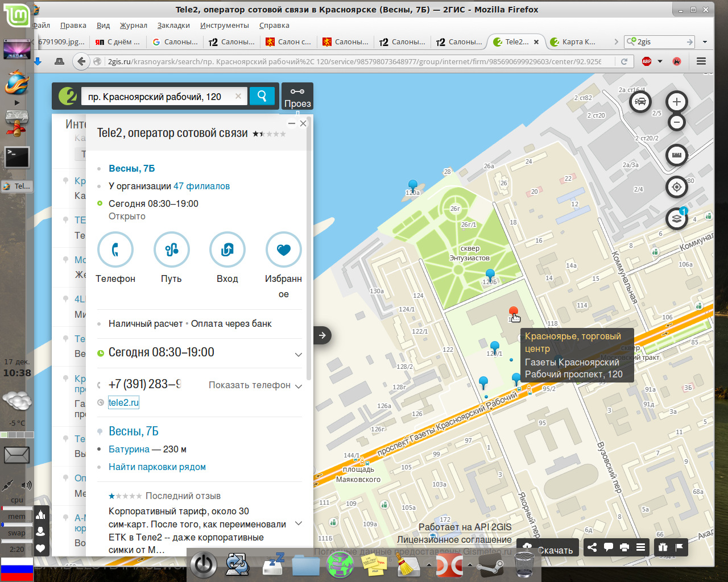Viewport: 728px width, 582px height.
Task: Expand Показать телефон to reveal number
Action: point(255,385)
